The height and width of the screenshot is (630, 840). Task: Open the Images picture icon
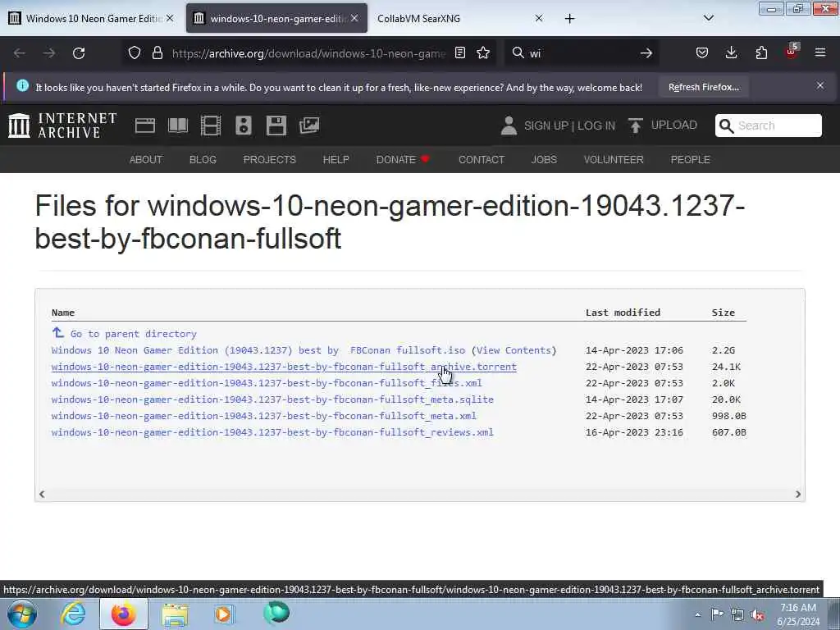click(x=309, y=126)
